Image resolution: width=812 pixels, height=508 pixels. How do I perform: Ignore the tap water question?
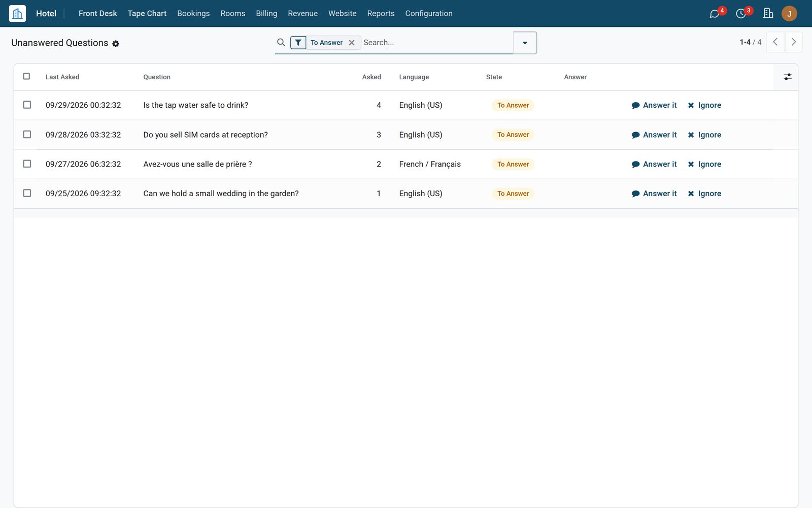point(704,105)
